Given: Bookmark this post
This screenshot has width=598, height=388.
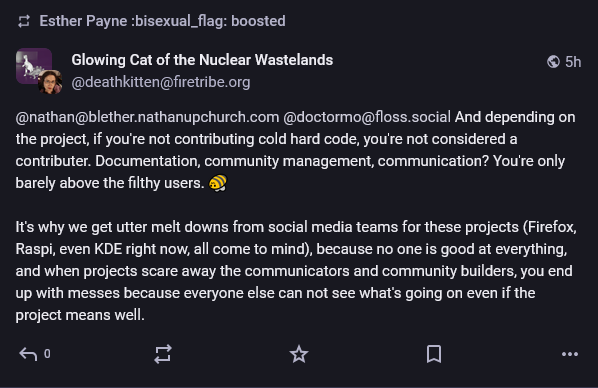Looking at the screenshot, I should click(x=434, y=354).
